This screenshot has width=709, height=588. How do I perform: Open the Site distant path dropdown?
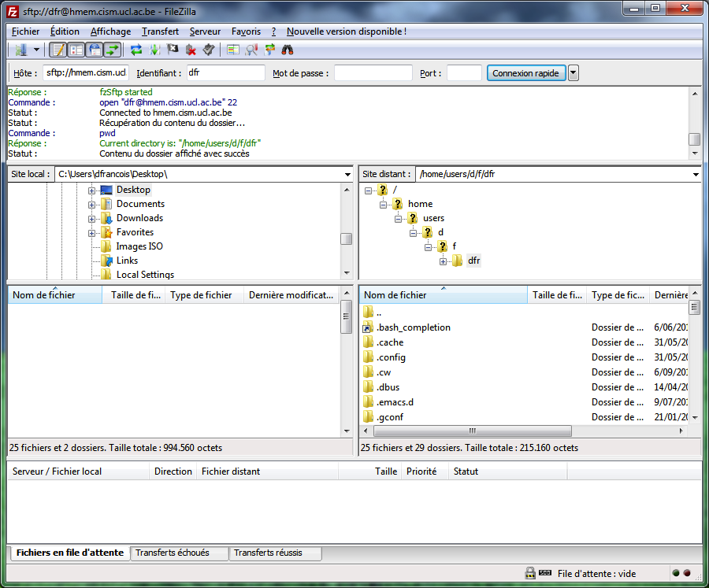[x=696, y=175]
